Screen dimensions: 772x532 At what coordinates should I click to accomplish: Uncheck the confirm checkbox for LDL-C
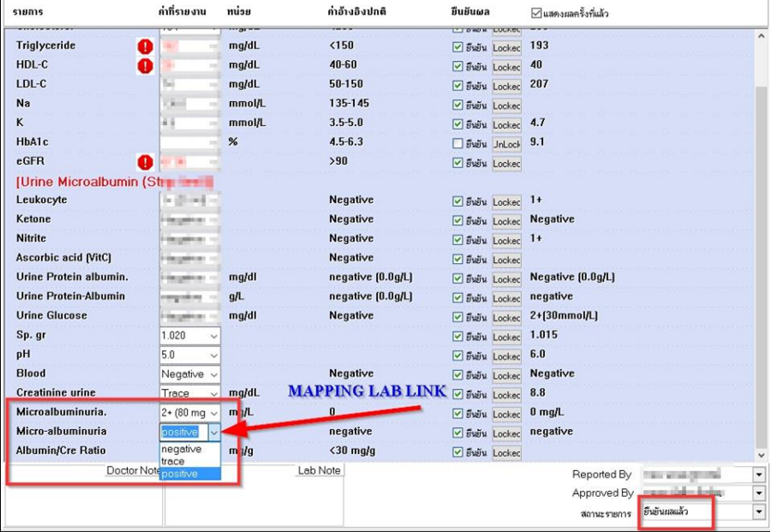point(458,85)
